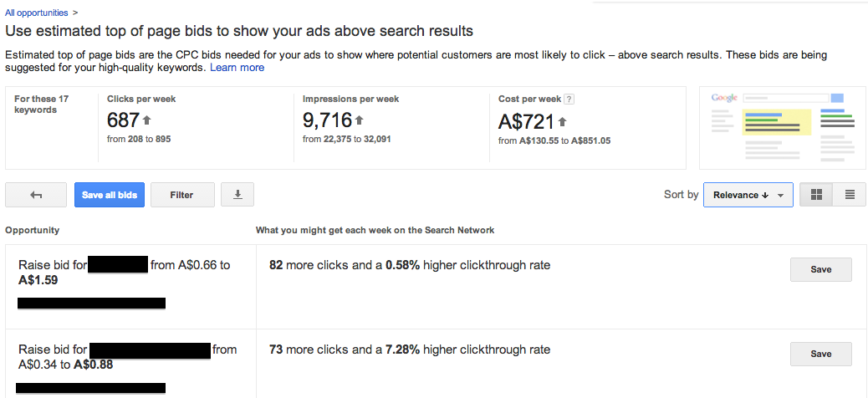Save the A$1.59 bid opportunity
Viewport: 868px width, 398px height.
coord(820,269)
